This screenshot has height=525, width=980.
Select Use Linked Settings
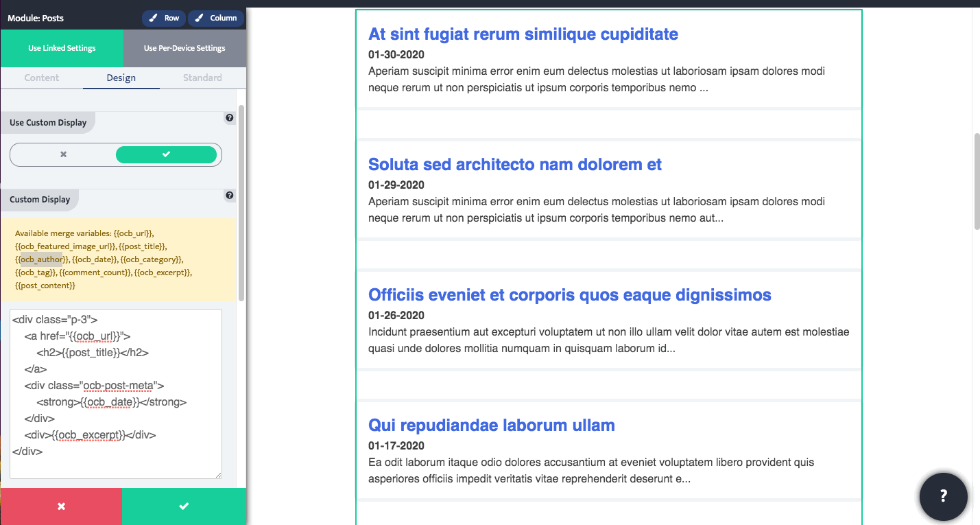click(62, 48)
